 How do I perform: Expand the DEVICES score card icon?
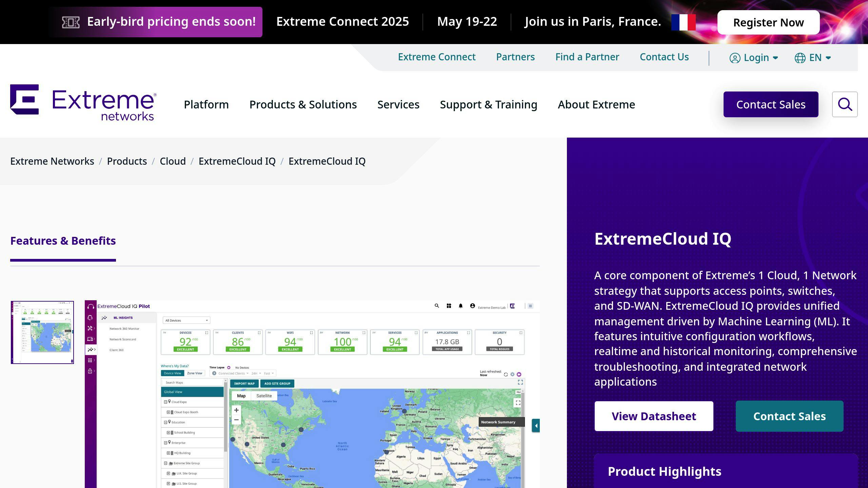click(206, 333)
